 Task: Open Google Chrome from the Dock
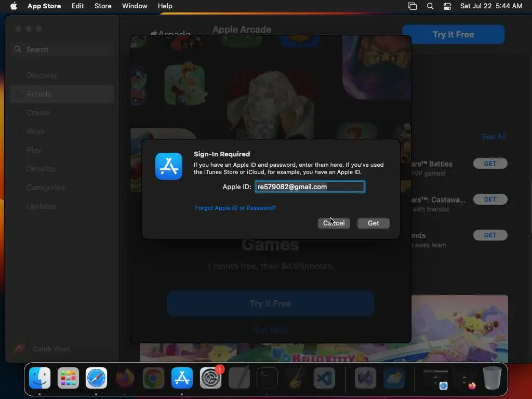[153, 378]
